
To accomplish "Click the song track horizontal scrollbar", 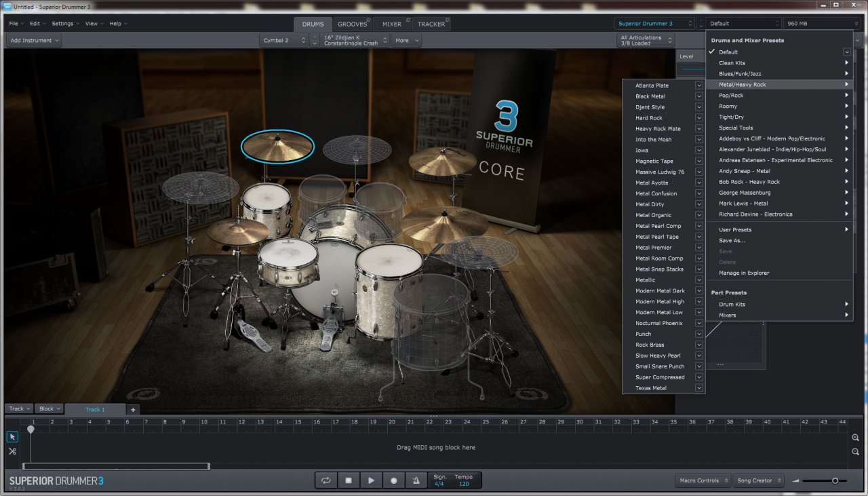I will (116, 466).
